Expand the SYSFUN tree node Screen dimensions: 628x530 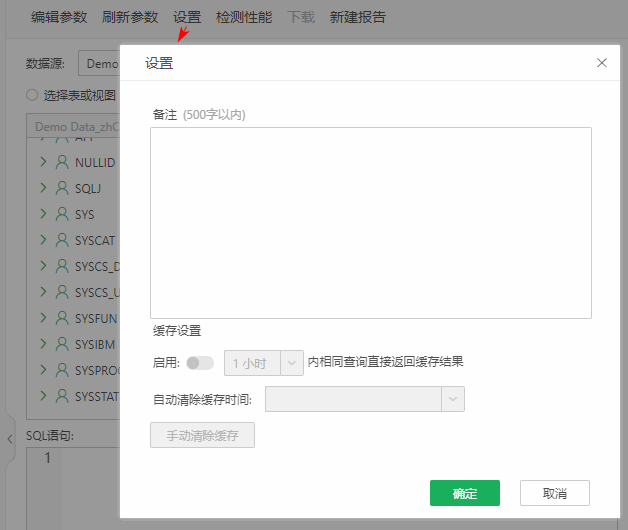pos(43,318)
